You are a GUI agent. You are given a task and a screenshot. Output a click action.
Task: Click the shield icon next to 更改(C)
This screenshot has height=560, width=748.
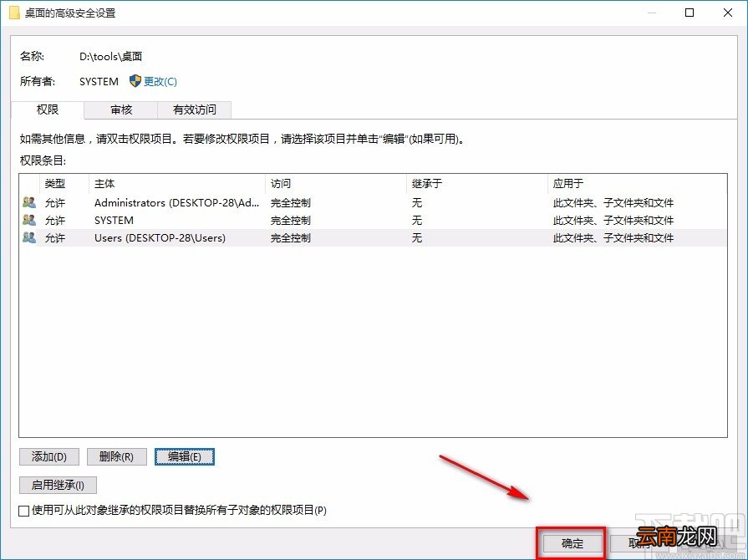point(135,81)
